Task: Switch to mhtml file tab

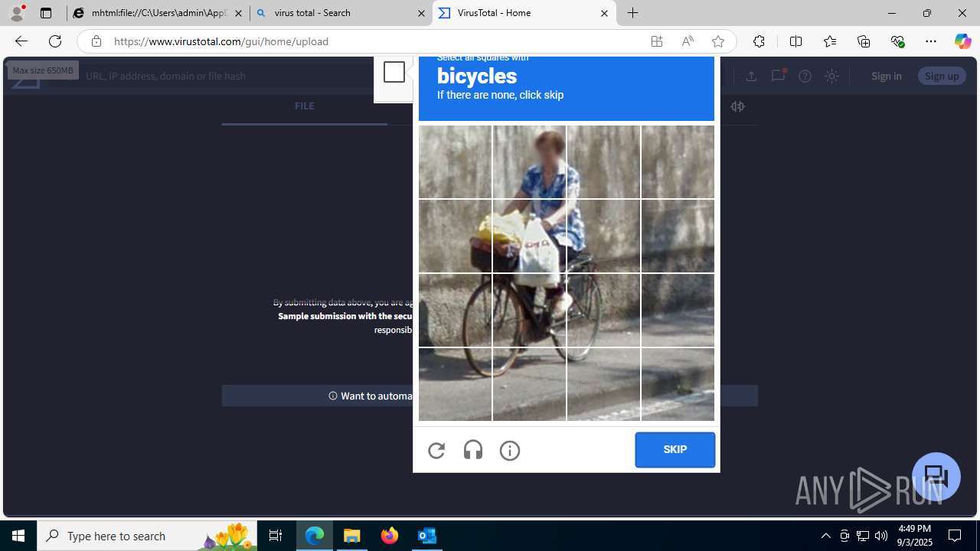Action: click(158, 13)
